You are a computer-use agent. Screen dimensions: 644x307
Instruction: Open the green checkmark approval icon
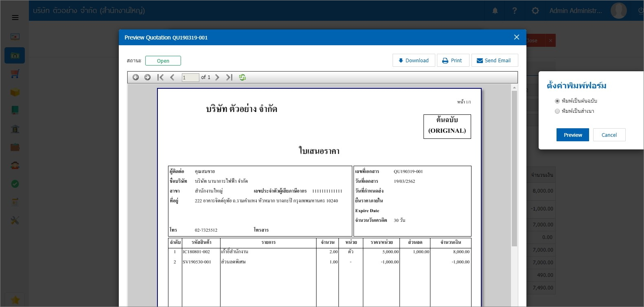(x=15, y=184)
